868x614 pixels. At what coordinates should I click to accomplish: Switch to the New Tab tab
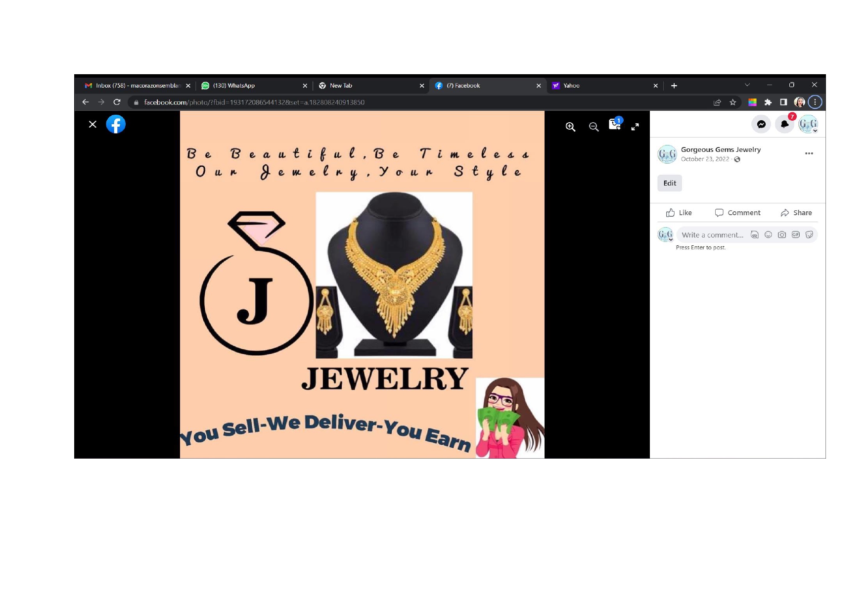pyautogui.click(x=371, y=86)
